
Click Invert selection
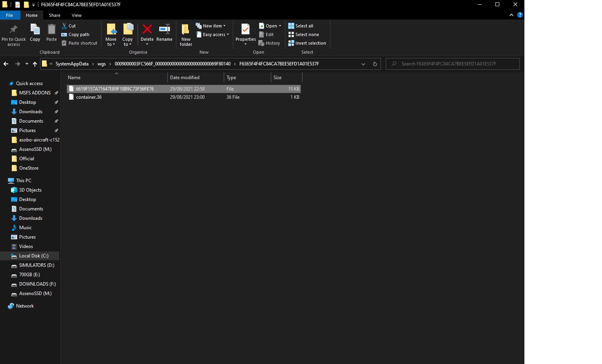pyautogui.click(x=307, y=43)
